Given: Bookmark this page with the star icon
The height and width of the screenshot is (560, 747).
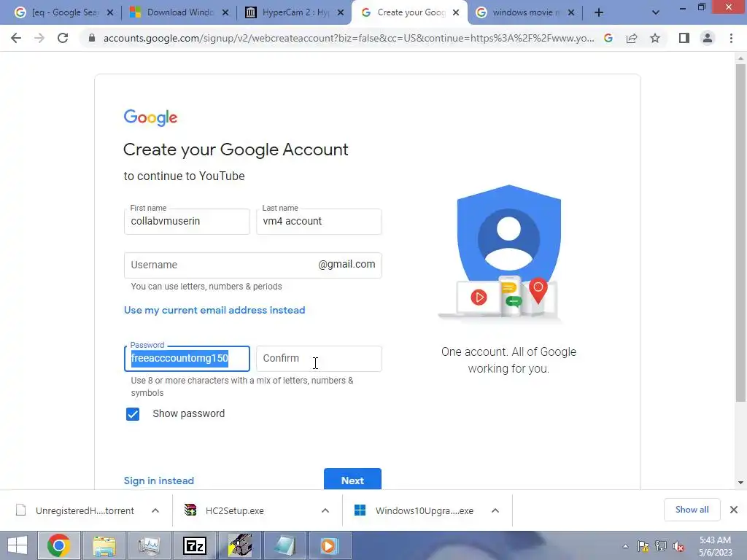Looking at the screenshot, I should [x=655, y=38].
